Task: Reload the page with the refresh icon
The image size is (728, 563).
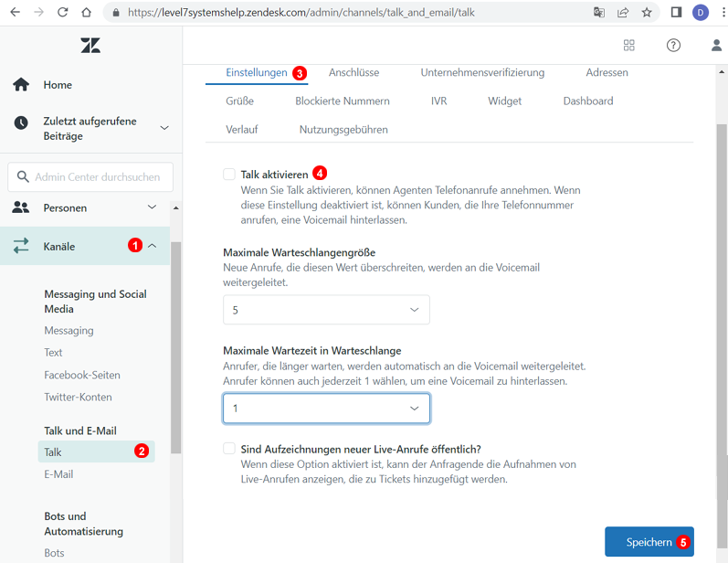Action: (x=63, y=13)
